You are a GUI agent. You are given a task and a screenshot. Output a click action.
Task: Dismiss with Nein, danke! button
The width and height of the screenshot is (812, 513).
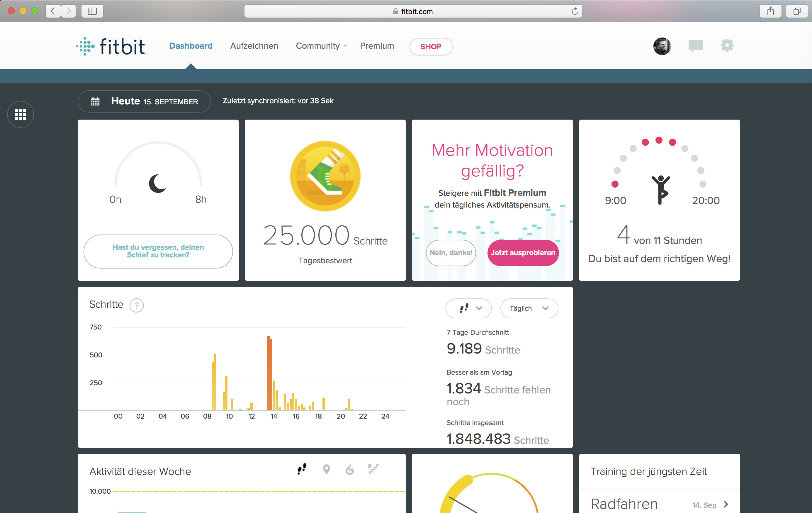click(x=451, y=253)
